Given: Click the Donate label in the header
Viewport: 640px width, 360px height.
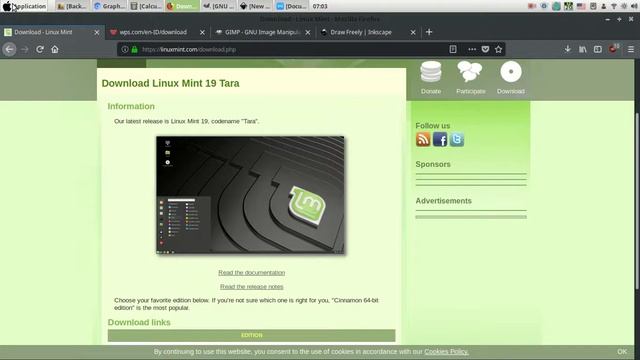Looking at the screenshot, I should click(x=431, y=91).
